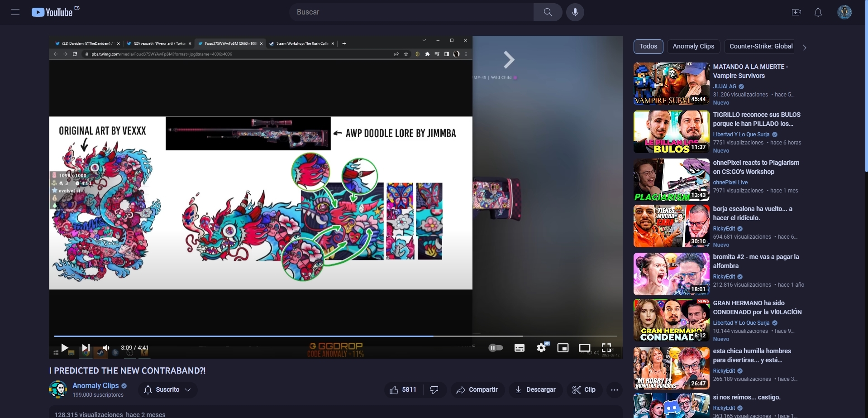
Task: Open the notifications bell
Action: [x=818, y=12]
